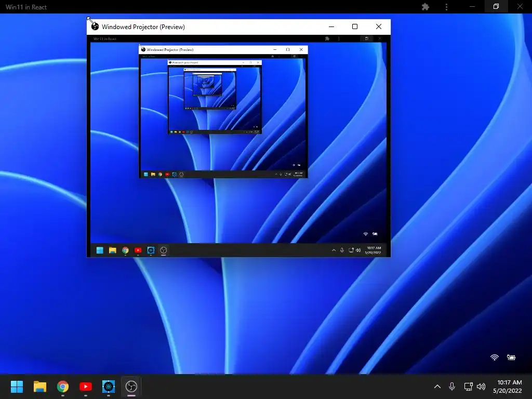Minimize the Windowed Projector (Preview) window
532x399 pixels.
[331, 26]
